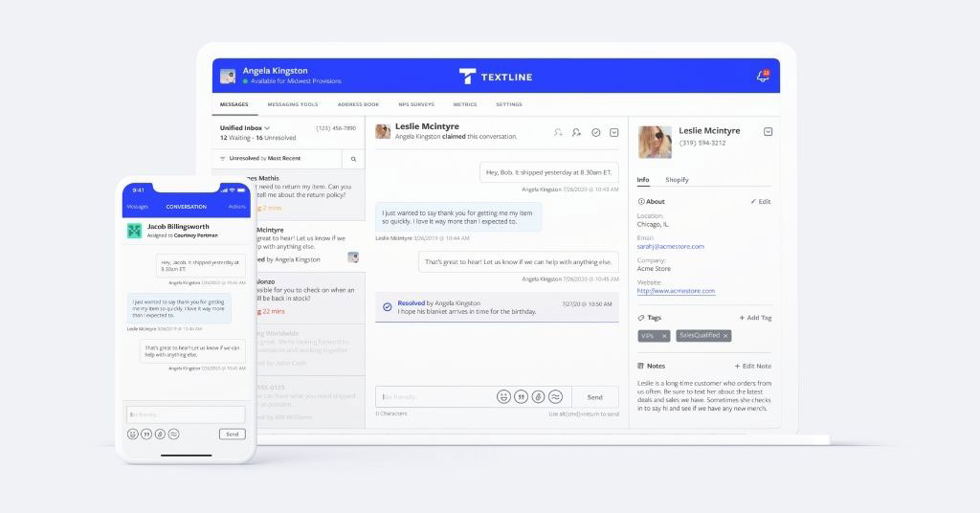Click the (123) 456-7890 inbox number
980x513 pixels.
336,128
